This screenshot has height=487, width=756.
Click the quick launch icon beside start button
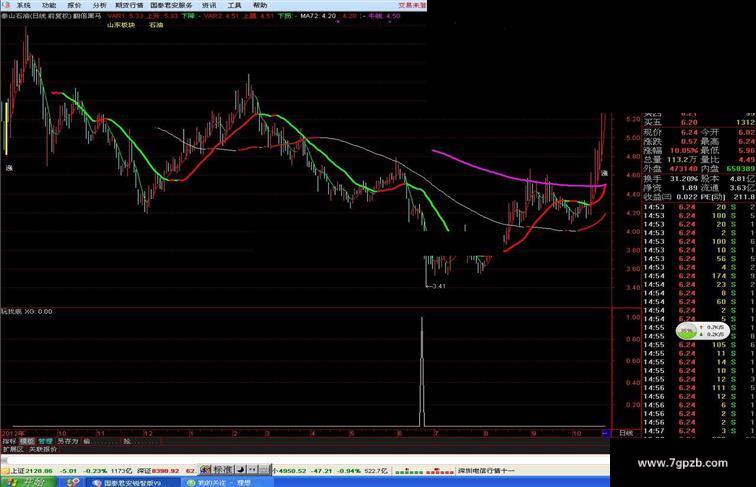[73, 482]
